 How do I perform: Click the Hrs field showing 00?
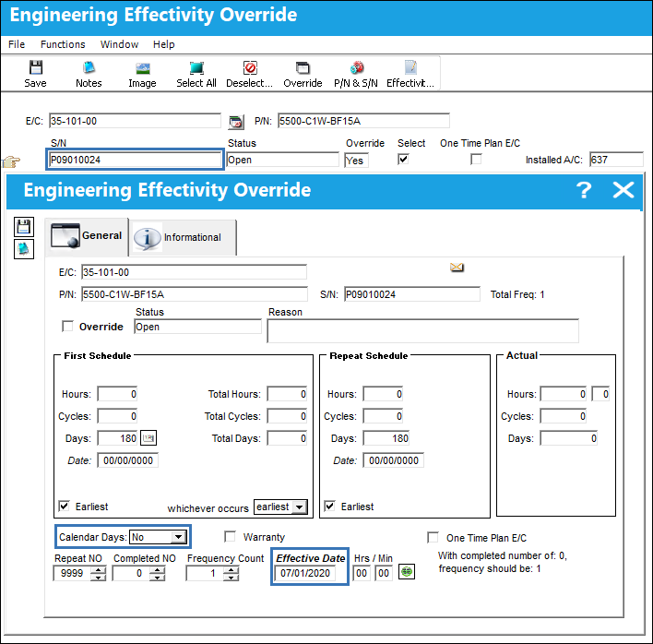[x=362, y=573]
